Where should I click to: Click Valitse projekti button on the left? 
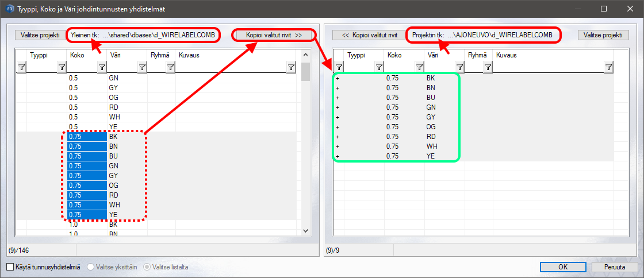40,35
